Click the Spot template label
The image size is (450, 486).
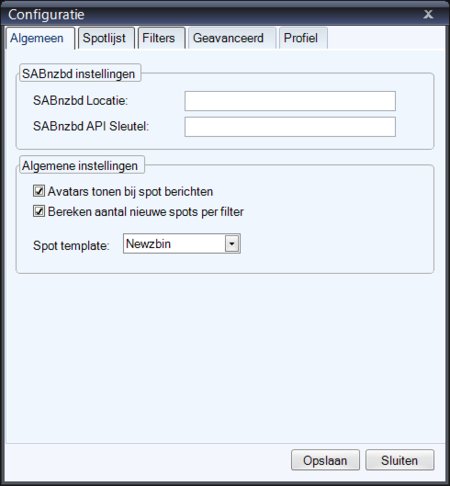(71, 246)
